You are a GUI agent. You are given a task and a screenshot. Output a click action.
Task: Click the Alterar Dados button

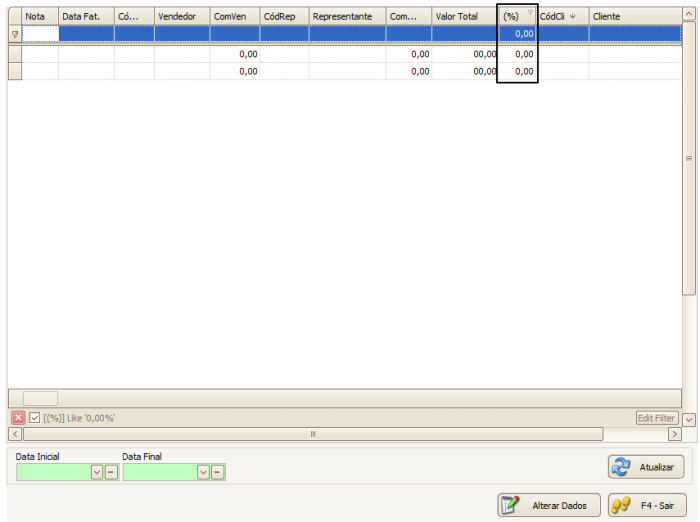549,505
